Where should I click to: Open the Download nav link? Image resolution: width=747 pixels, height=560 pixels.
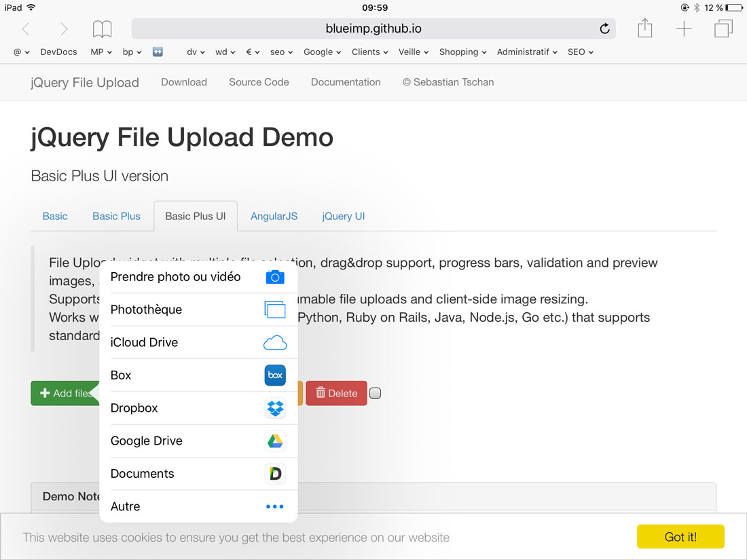(x=184, y=82)
